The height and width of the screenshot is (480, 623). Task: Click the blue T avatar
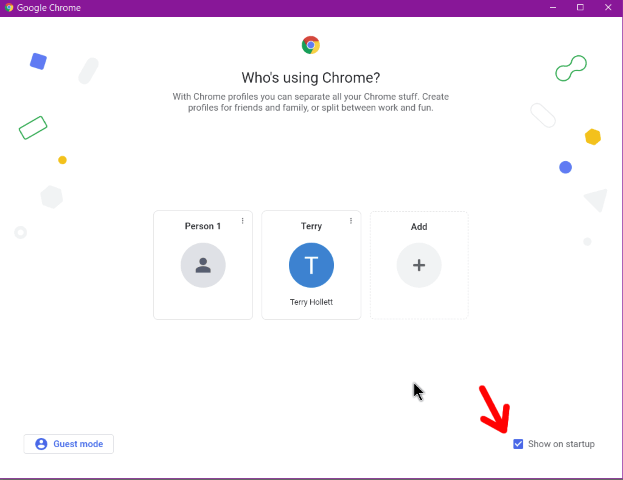(x=312, y=265)
